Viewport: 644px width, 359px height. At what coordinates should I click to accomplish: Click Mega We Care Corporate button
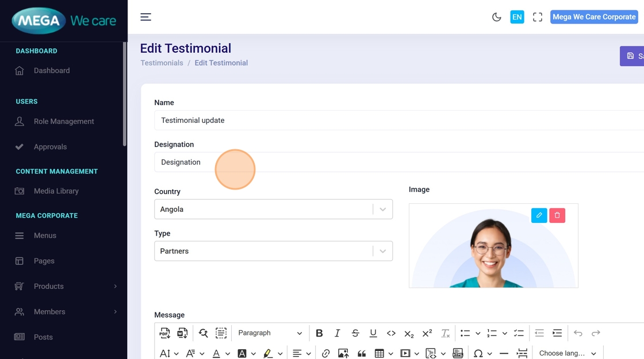coord(594,17)
